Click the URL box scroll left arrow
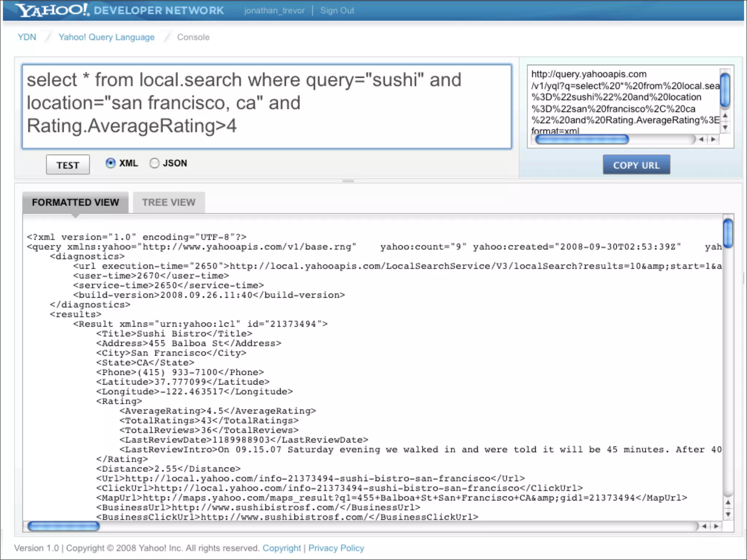The image size is (747, 560). (x=701, y=139)
